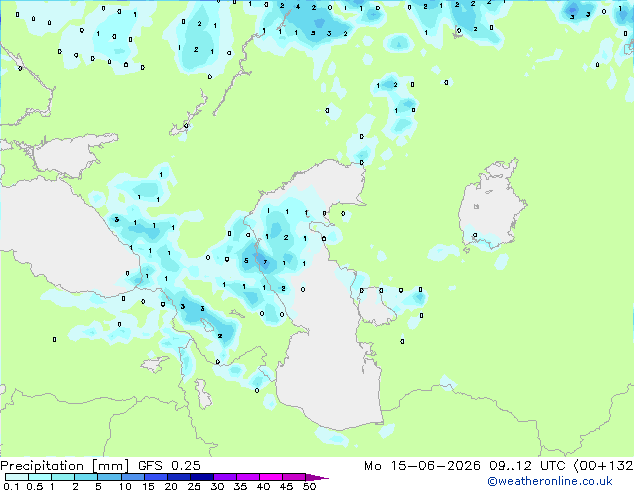Click legend scale label '25'

tap(194, 486)
